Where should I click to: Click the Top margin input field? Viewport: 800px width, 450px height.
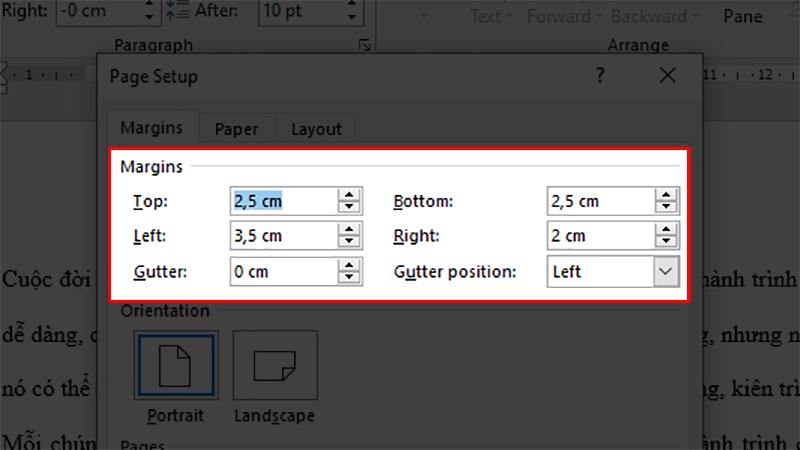pos(283,202)
